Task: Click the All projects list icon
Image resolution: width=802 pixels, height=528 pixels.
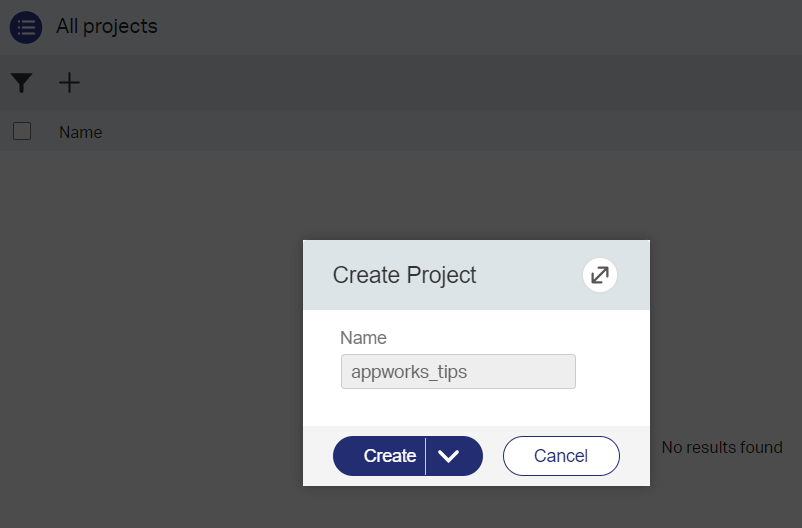Action: click(26, 27)
